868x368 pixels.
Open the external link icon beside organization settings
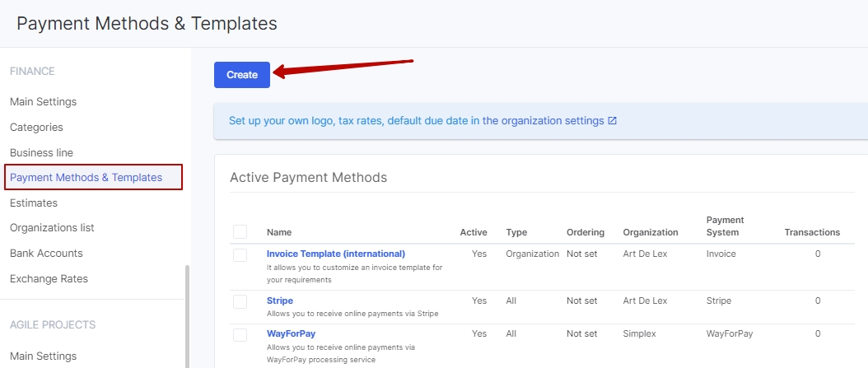tap(613, 121)
